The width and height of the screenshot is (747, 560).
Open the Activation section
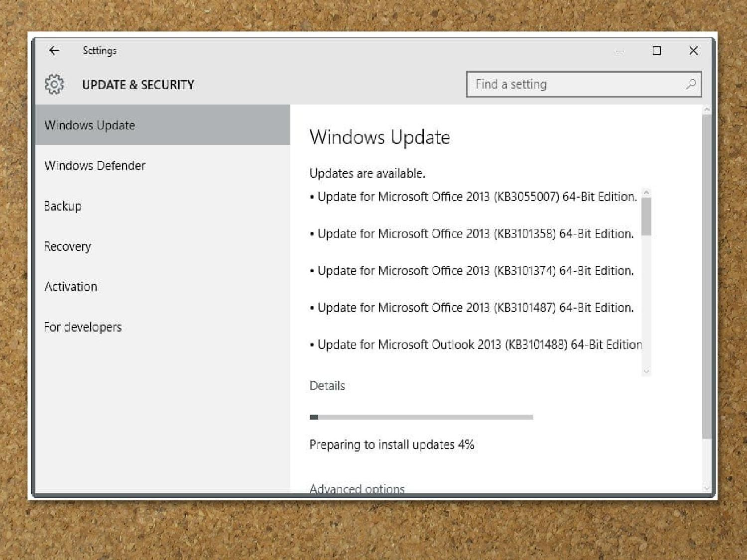163,286
